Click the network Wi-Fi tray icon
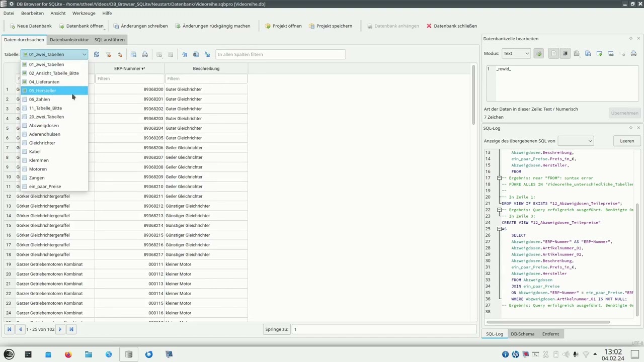This screenshot has height=362, width=644. (586, 354)
